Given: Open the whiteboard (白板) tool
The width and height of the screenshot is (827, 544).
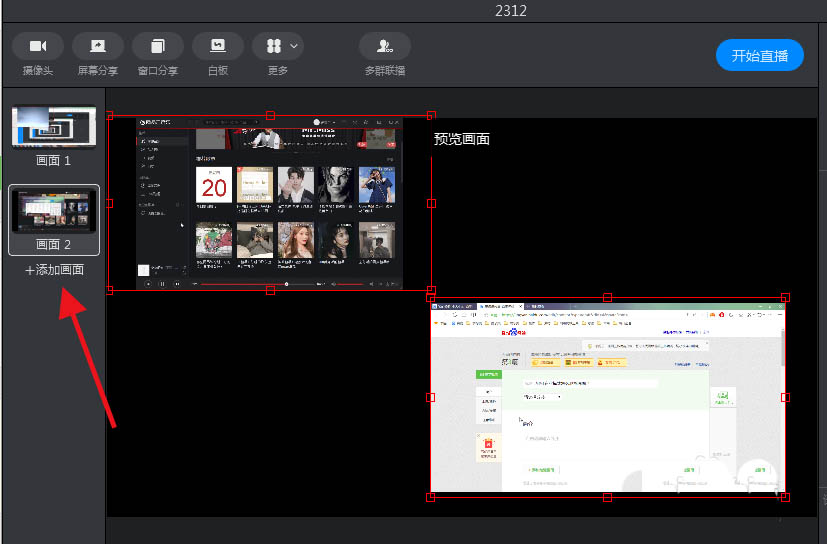Looking at the screenshot, I should (x=218, y=46).
